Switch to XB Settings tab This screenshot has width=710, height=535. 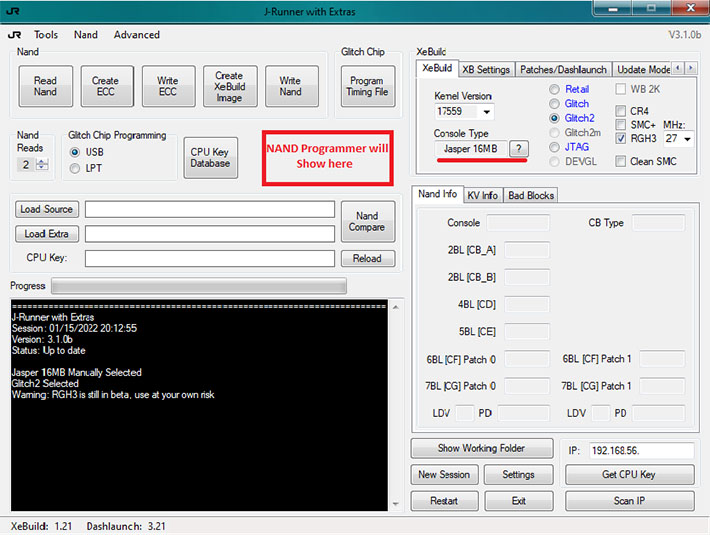click(x=486, y=69)
